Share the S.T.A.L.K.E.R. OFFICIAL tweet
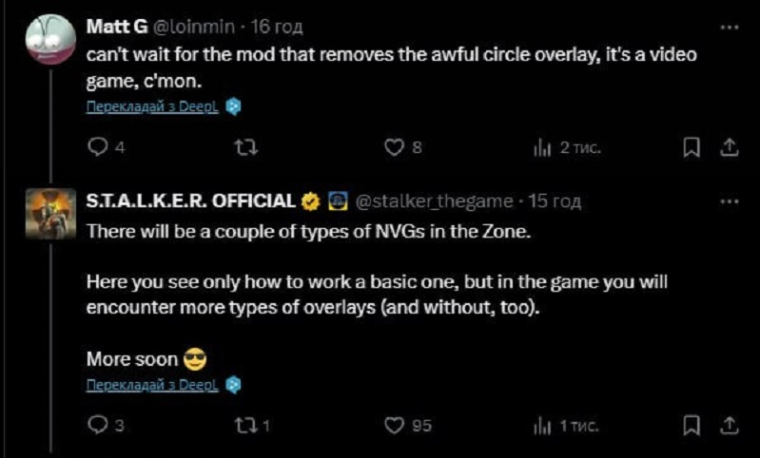The width and height of the screenshot is (760, 458). pos(729,425)
